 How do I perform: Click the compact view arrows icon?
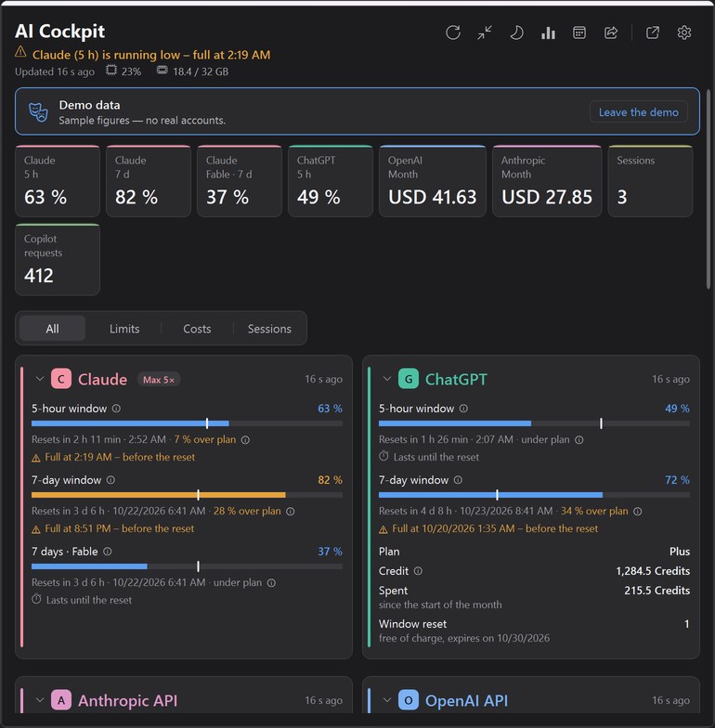485,32
